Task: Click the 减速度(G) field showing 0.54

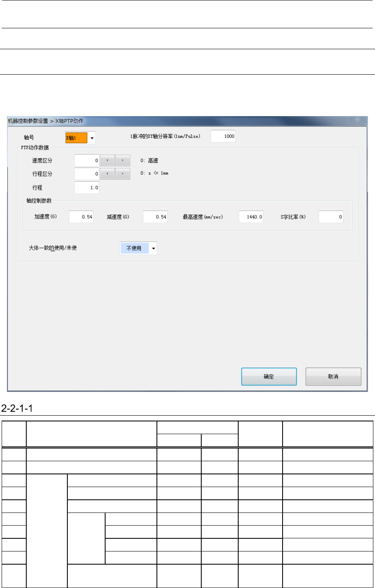Action: point(155,217)
